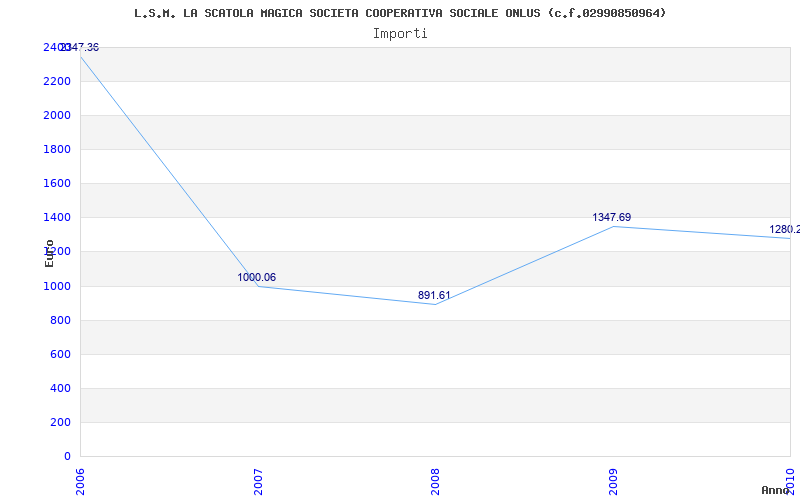Click the y-axis value 1000
This screenshot has width=800, height=500.
57,286
